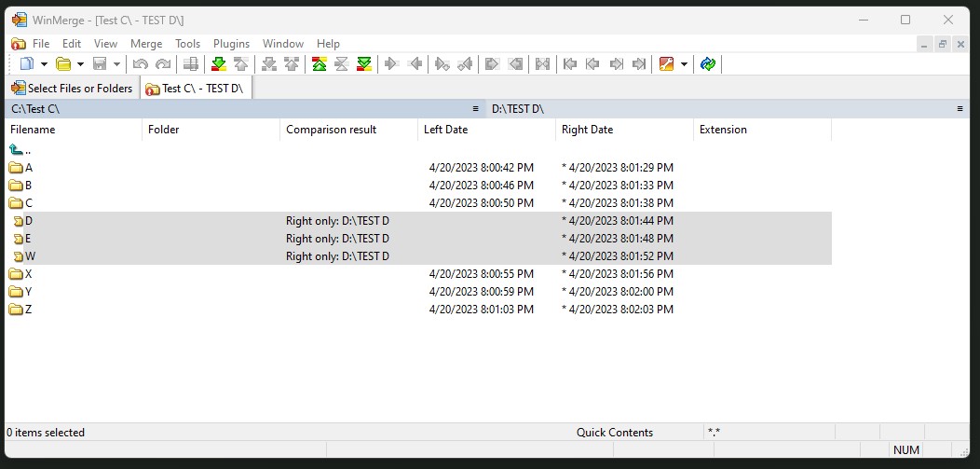Screen dimensions: 980x469
Task: Open the Edit menu
Action: coord(72,44)
